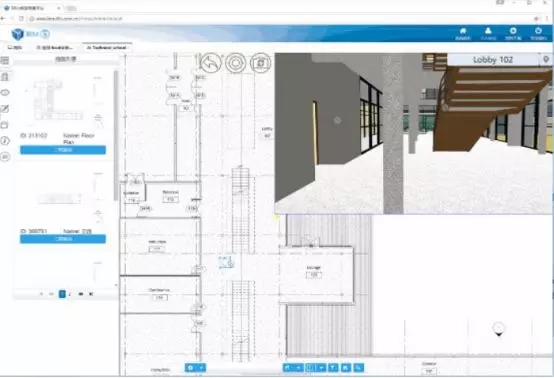Click the first icon of the bottom view toolbar
Viewport: 554px width, 378px height.
pyautogui.click(x=288, y=368)
